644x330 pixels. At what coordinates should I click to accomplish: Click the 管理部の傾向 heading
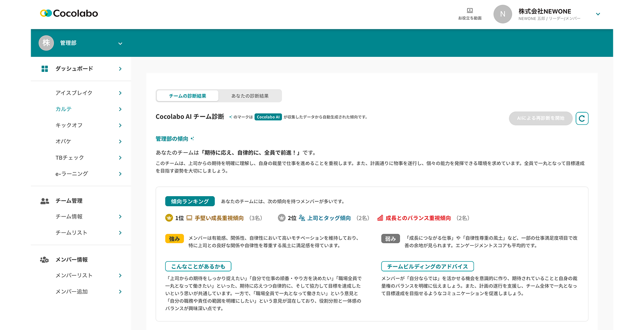point(172,139)
